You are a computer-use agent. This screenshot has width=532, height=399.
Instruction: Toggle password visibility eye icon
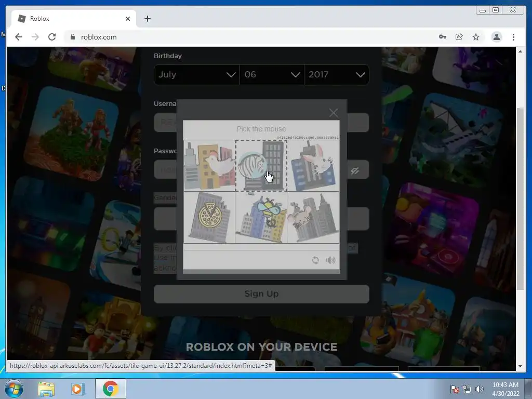click(x=355, y=170)
